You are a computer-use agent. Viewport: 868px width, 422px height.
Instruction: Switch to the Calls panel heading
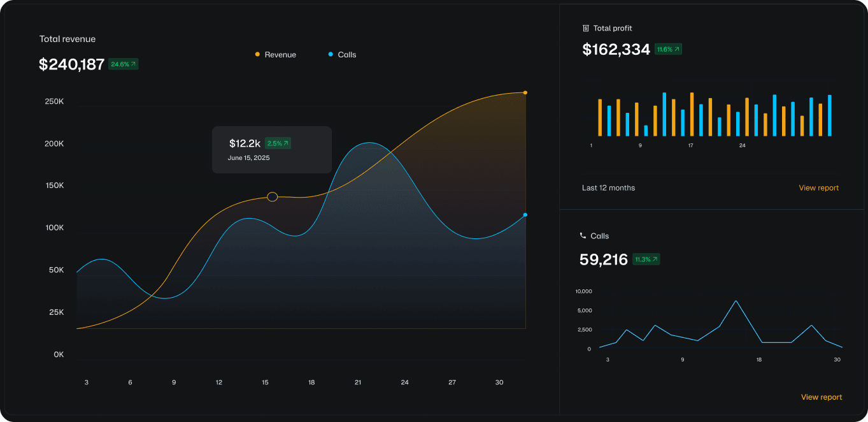point(599,235)
